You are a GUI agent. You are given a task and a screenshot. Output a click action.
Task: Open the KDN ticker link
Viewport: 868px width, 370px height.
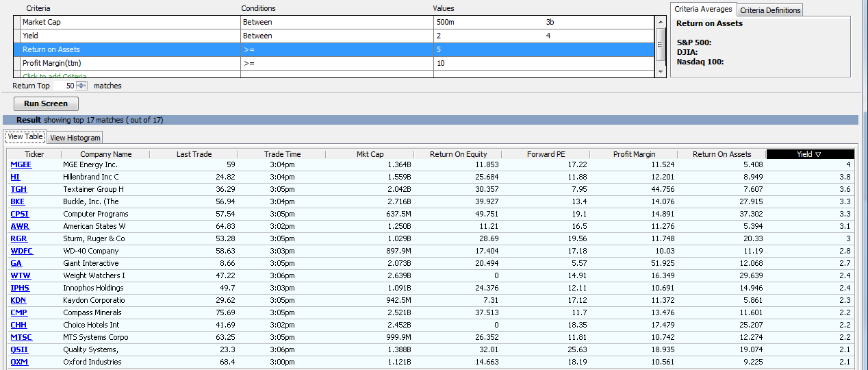18,300
